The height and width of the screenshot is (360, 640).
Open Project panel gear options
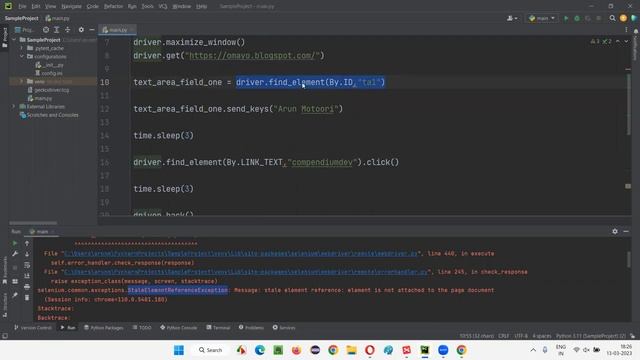[x=81, y=30]
